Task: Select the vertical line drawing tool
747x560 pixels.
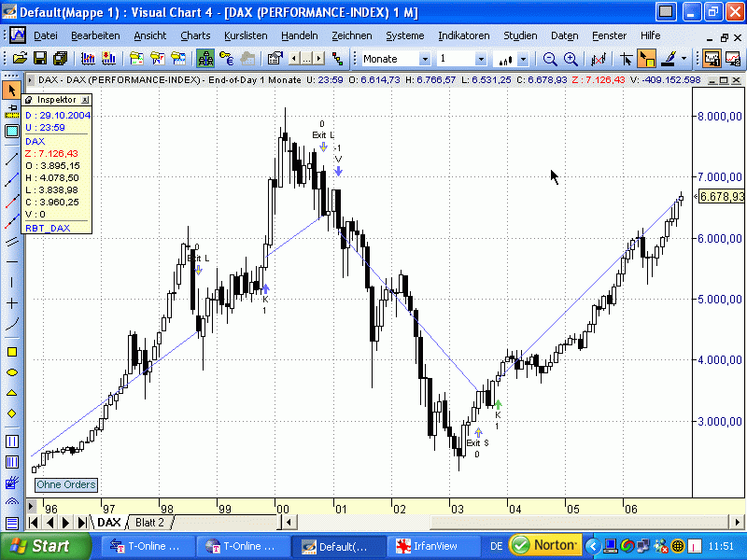Action: click(12, 283)
